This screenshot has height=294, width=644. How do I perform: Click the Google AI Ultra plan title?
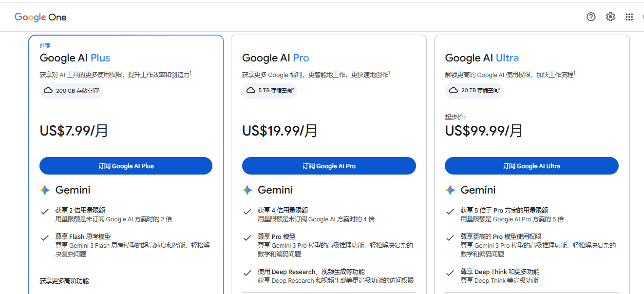click(x=482, y=58)
